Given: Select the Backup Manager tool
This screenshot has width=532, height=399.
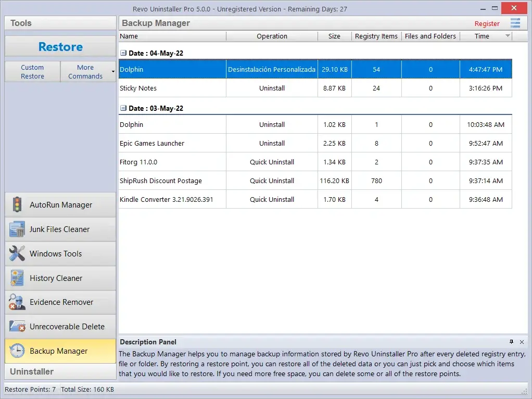Looking at the screenshot, I should (60, 351).
